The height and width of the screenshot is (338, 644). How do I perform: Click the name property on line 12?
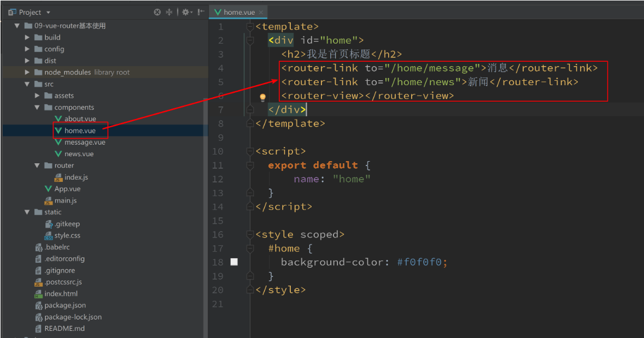(306, 179)
